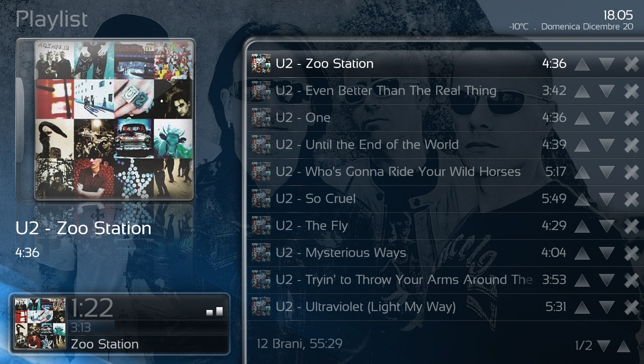Move One down in the playlist

[x=607, y=118]
